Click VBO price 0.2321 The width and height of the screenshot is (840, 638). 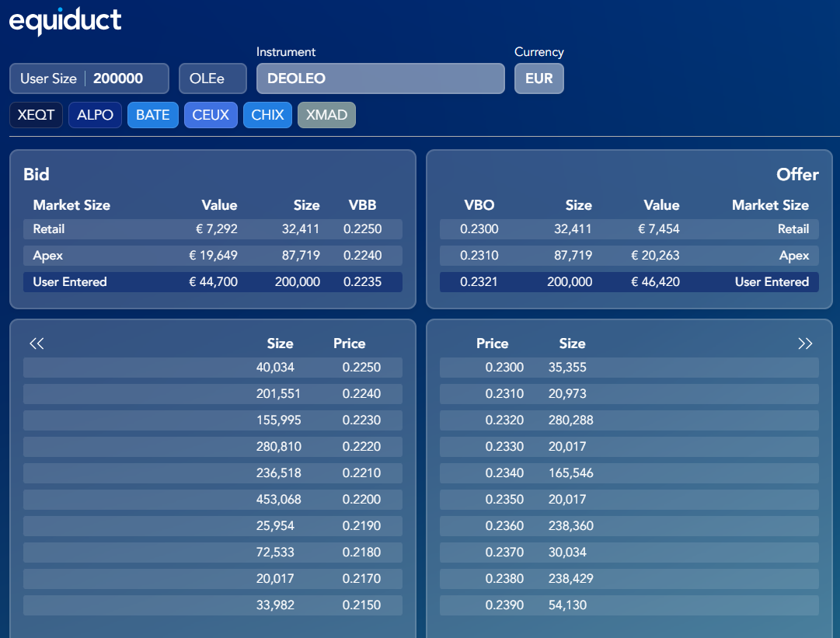click(x=479, y=282)
